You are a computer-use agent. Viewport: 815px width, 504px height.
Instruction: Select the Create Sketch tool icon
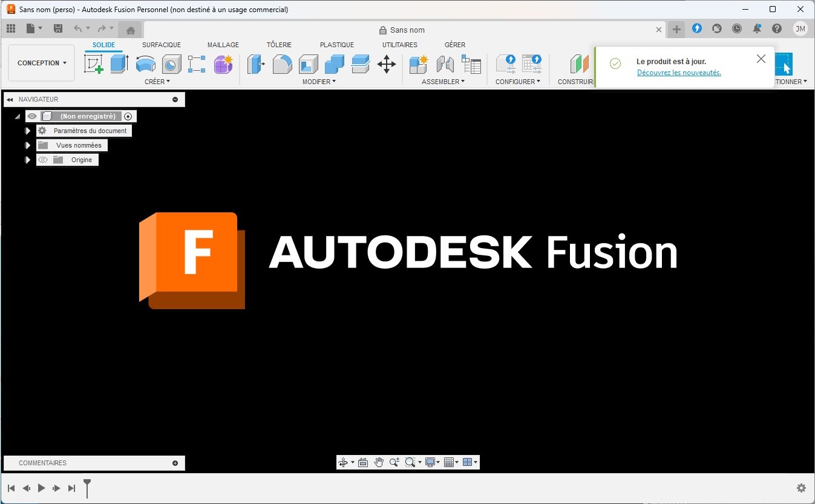pyautogui.click(x=94, y=64)
